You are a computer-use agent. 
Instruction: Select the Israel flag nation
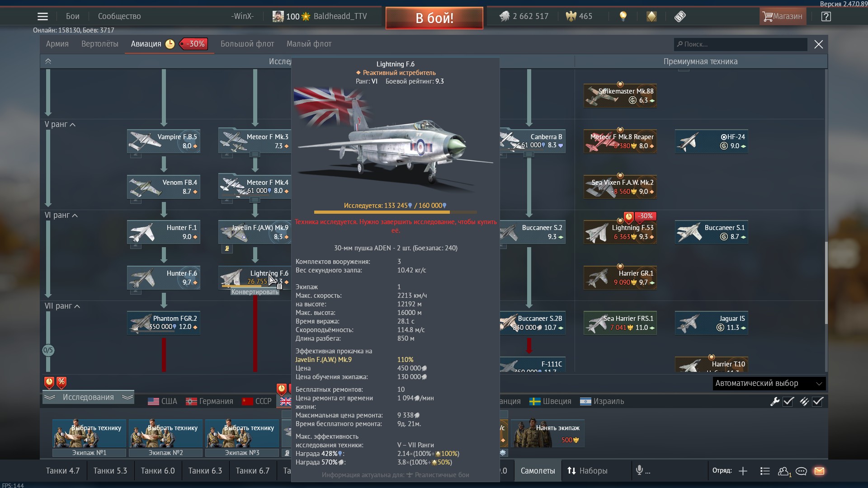pos(602,401)
